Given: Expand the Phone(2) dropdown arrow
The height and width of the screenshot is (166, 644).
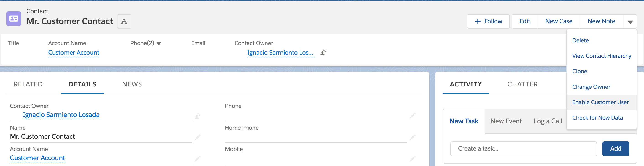Looking at the screenshot, I should pyautogui.click(x=159, y=43).
